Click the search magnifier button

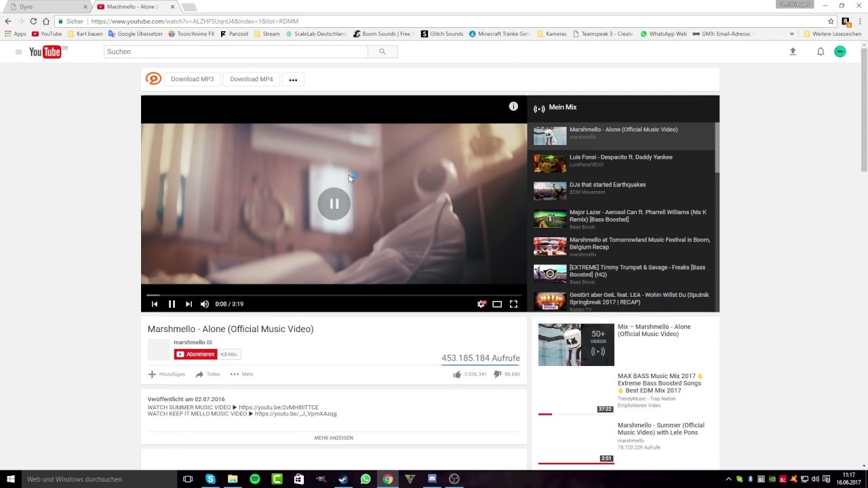click(x=382, y=52)
